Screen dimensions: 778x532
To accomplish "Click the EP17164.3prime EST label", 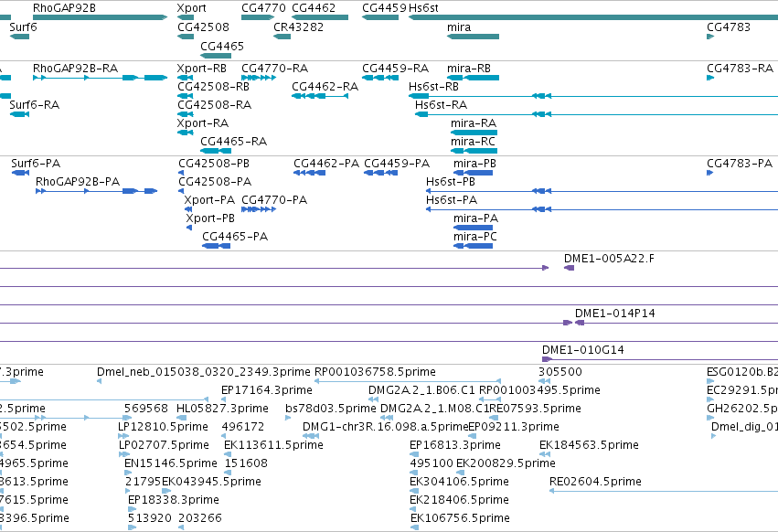I will 267,390.
